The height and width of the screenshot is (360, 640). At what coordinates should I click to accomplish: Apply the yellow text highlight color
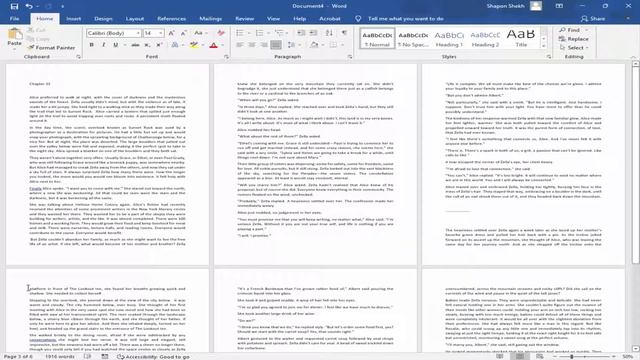tap(194, 45)
